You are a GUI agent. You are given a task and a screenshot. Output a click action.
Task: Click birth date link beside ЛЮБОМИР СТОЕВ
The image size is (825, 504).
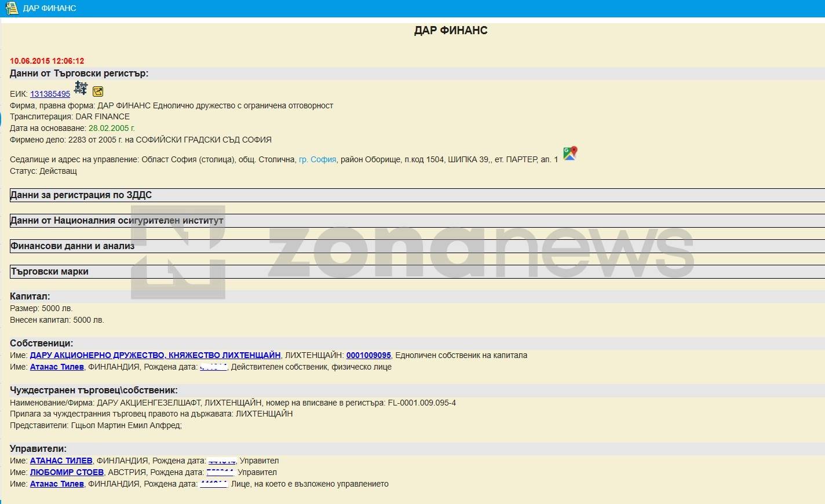coord(220,472)
